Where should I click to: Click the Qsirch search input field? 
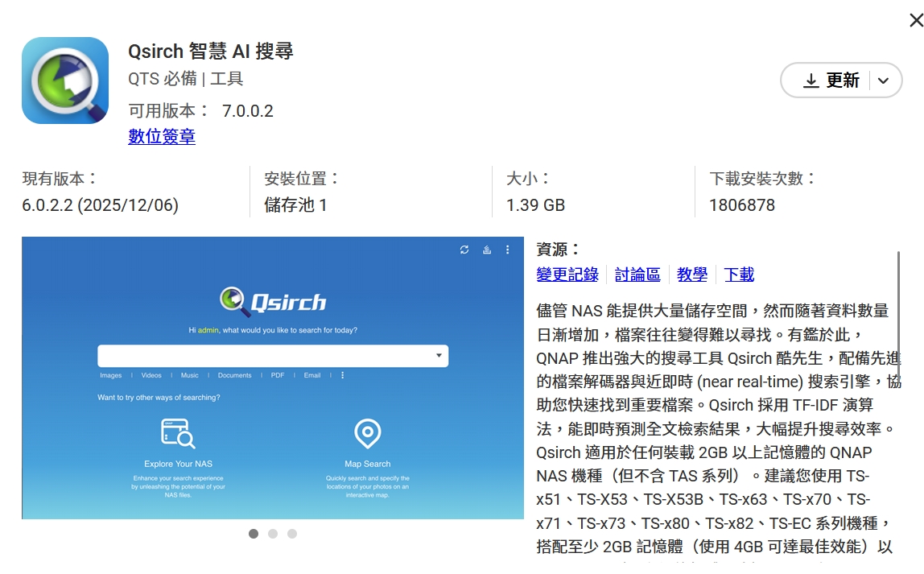266,356
